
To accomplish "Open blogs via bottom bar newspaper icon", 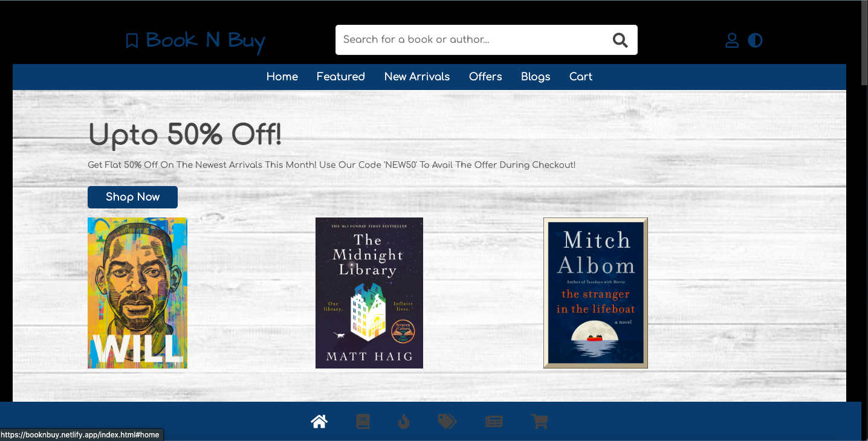I will coord(494,421).
